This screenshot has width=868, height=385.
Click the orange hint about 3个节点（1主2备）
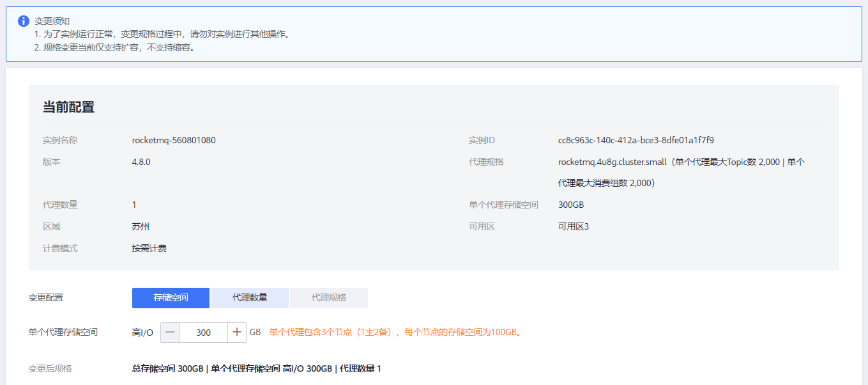pos(396,333)
